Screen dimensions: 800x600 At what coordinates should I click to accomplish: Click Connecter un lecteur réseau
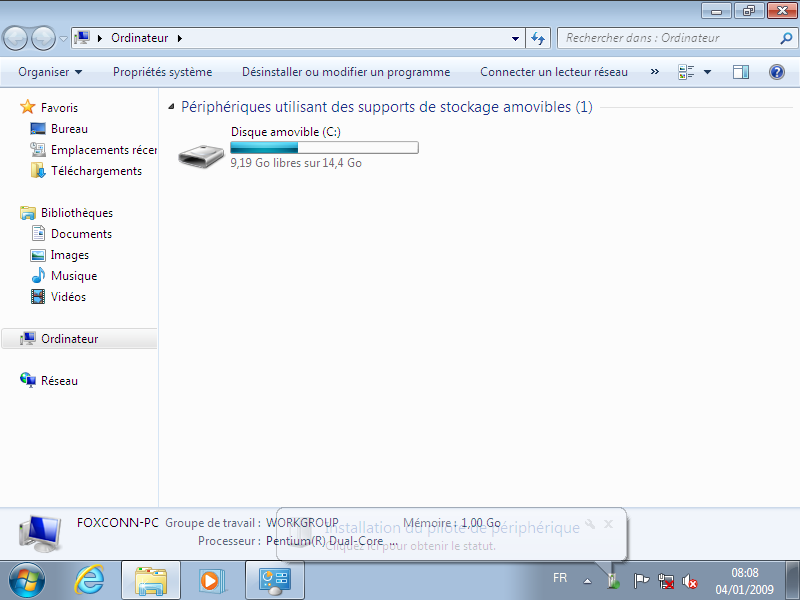click(554, 72)
